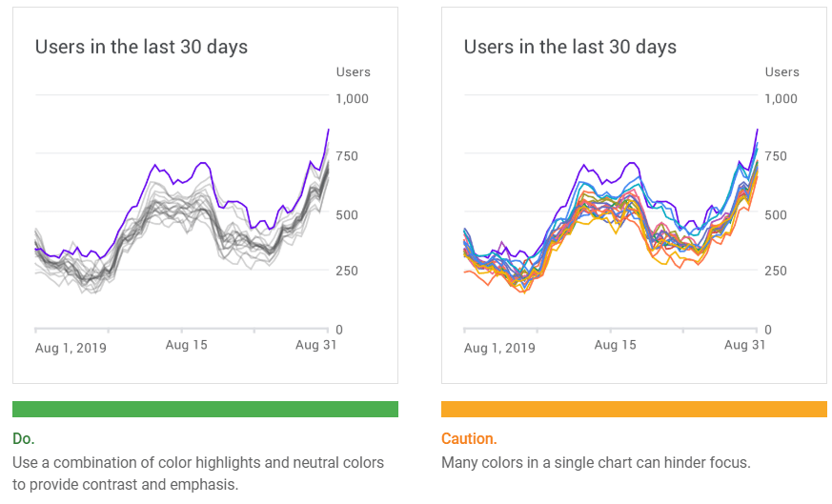This screenshot has width=832, height=504.
Task: Click the "Users" axis label in the multicolored chart
Action: (781, 72)
